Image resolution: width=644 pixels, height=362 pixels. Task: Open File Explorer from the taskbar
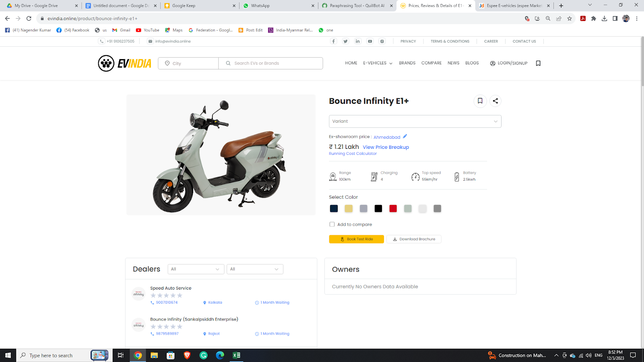pyautogui.click(x=154, y=355)
